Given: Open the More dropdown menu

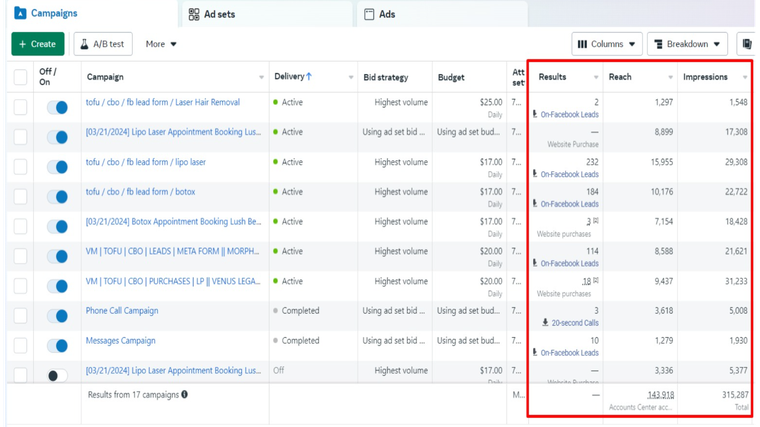Looking at the screenshot, I should pos(160,44).
